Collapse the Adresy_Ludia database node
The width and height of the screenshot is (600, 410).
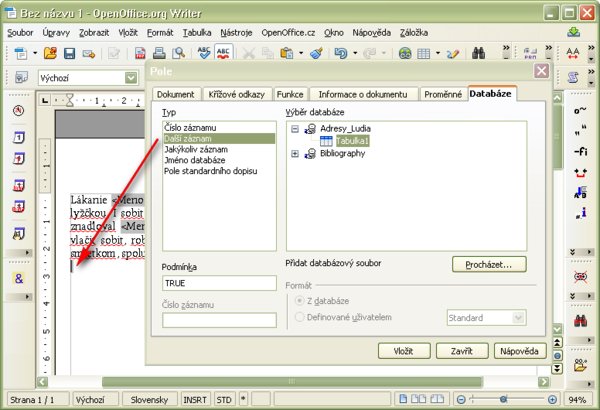[x=295, y=129]
